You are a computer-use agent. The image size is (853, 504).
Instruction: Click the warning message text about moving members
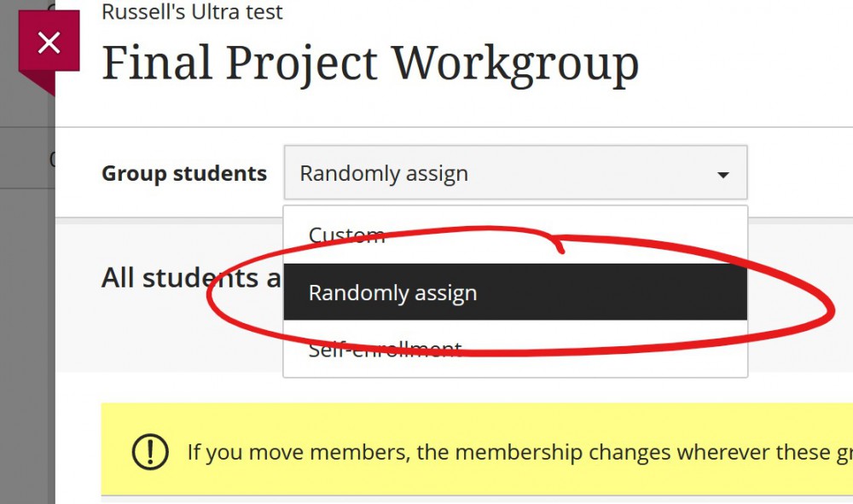512,452
